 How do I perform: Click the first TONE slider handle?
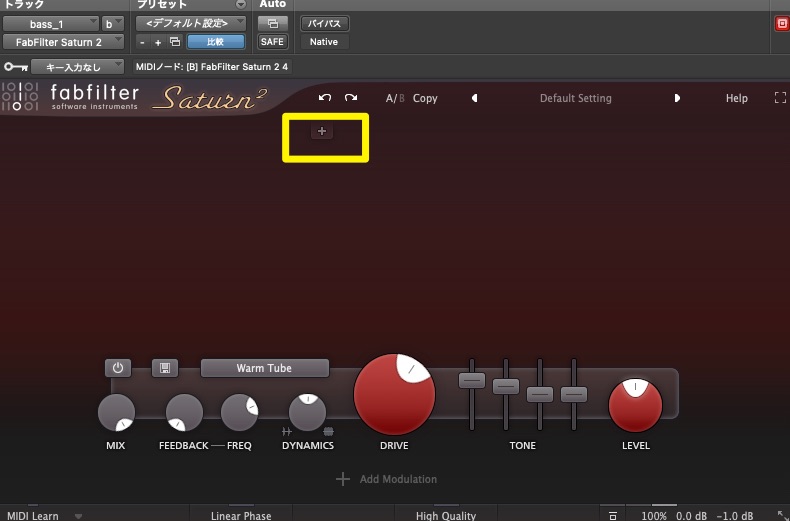[x=471, y=380]
